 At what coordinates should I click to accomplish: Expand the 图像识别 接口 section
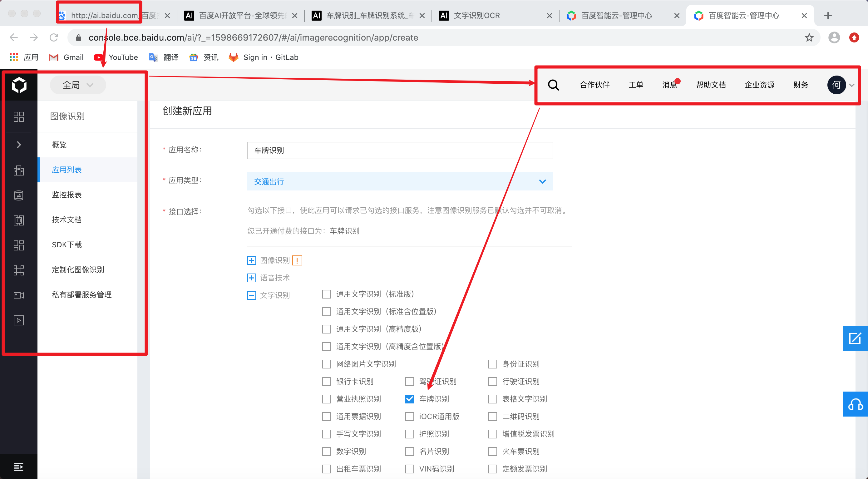(x=251, y=259)
